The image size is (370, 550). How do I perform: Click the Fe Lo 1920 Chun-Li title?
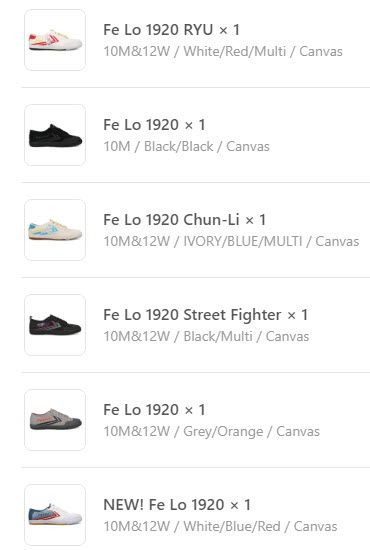[171, 220]
